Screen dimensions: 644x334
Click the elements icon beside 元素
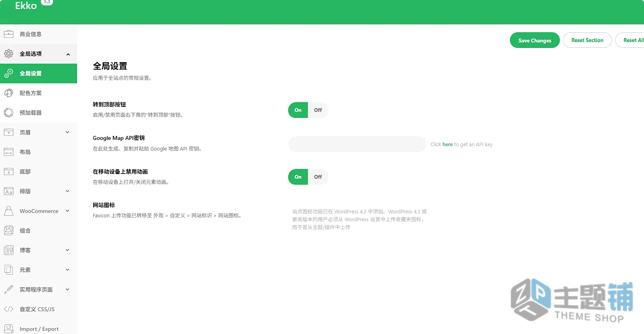9,270
